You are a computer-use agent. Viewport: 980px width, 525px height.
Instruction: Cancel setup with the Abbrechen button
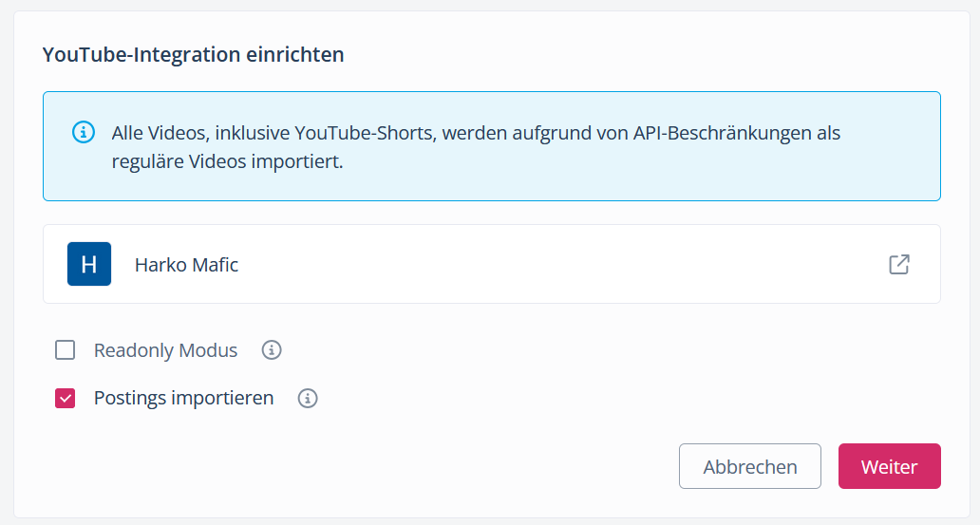click(749, 466)
